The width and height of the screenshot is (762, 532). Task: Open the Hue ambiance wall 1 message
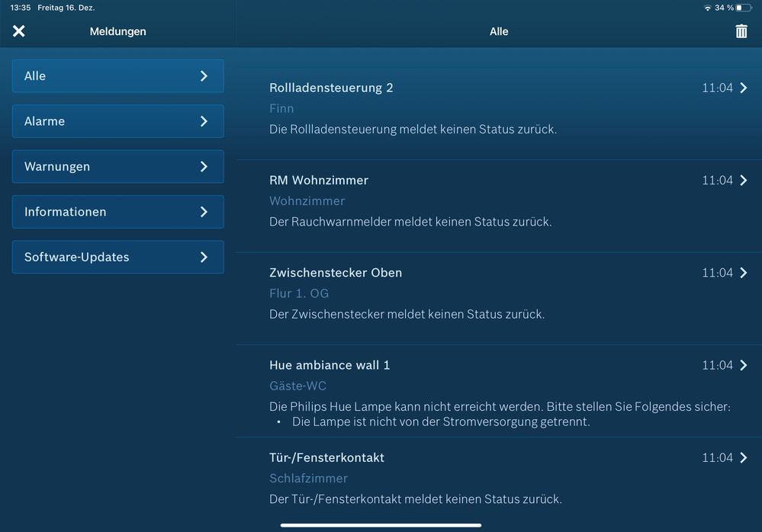click(330, 365)
